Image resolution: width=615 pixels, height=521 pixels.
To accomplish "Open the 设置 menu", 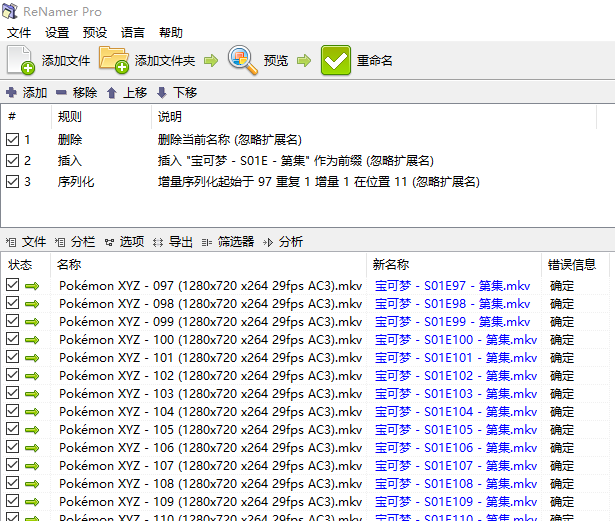I will click(57, 33).
